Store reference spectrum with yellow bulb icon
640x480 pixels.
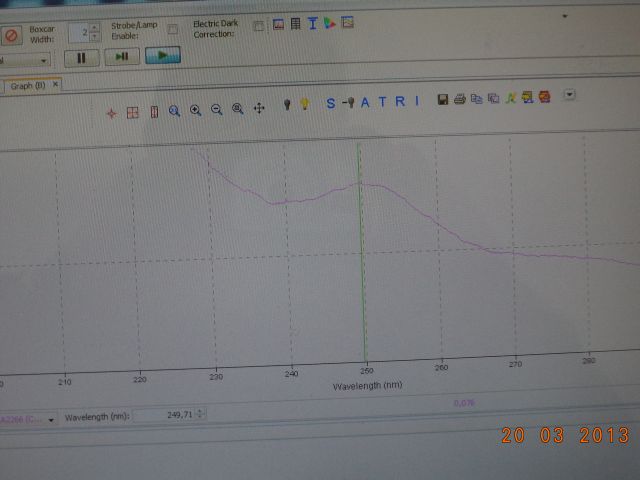click(x=304, y=104)
